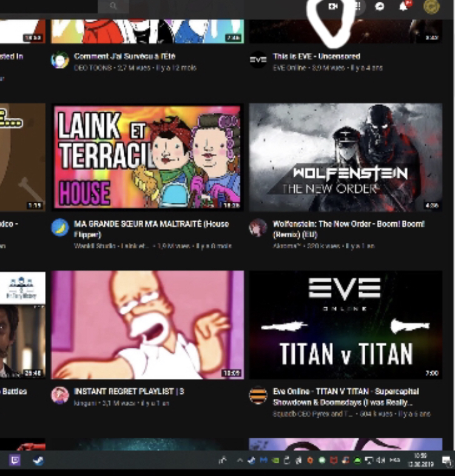The image size is (455, 476).
Task: Open the notifications bell
Action: [403, 6]
